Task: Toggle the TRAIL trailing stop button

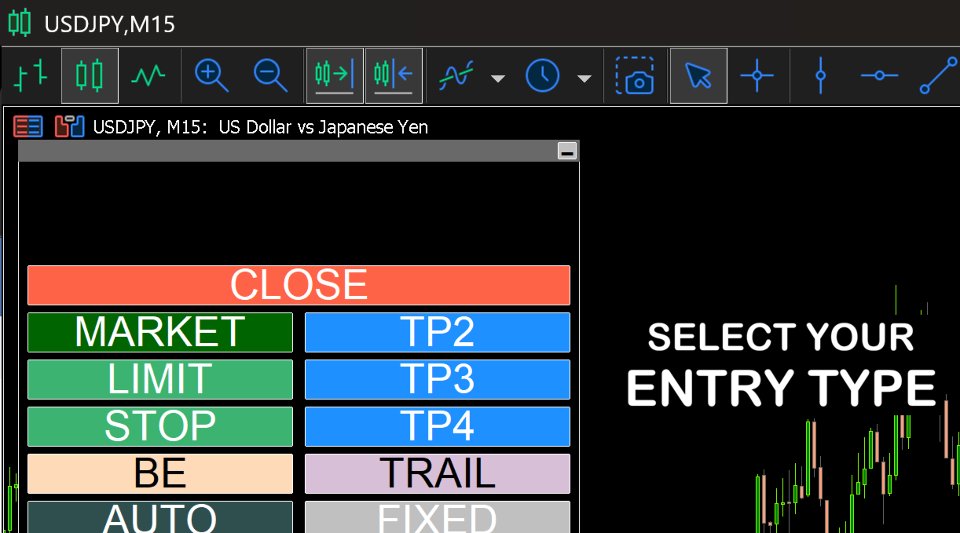Action: tap(437, 474)
